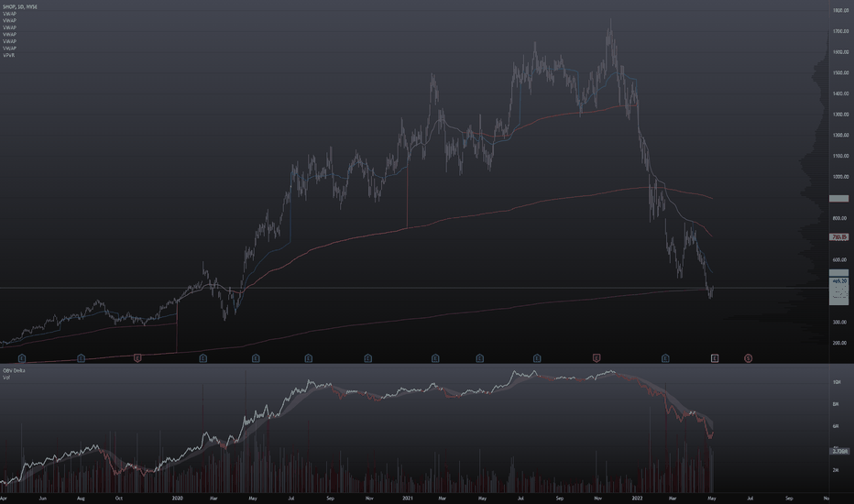The image size is (854, 504).
Task: Open the red earnings marker before 2020
Action: coord(137,358)
